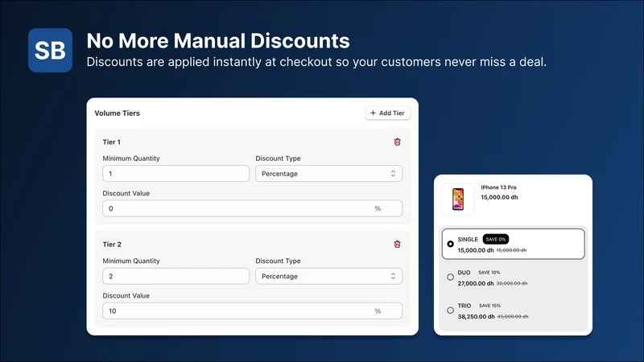Screen dimensions: 644x362
Task: Open Tier 2 Discount Type dropdown
Action: pyautogui.click(x=328, y=276)
